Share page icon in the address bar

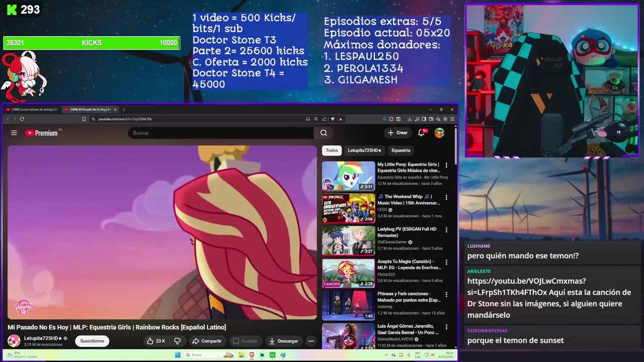324,119
